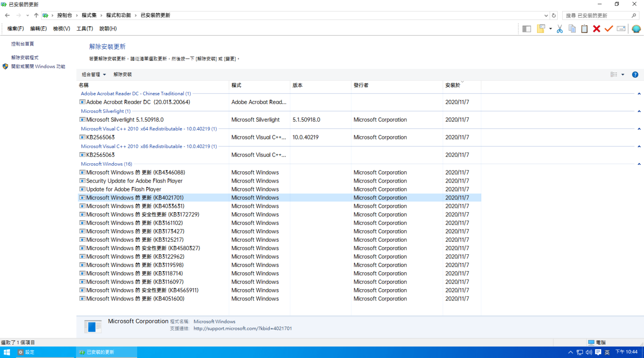
Task: Show hidden tray icons chevron
Action: point(570,352)
